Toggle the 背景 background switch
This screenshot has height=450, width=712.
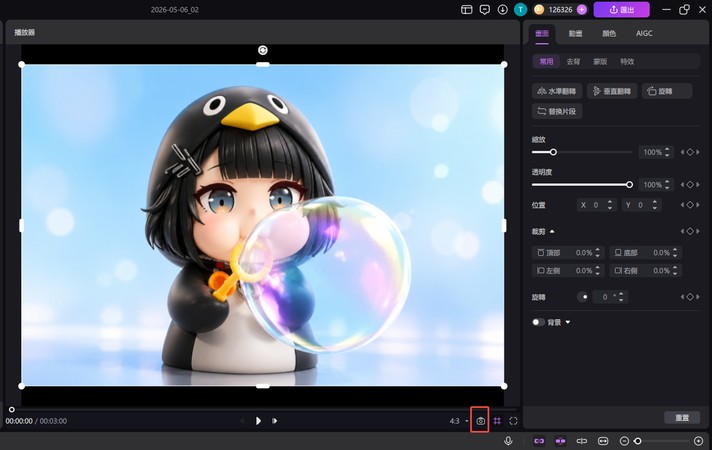pos(538,322)
